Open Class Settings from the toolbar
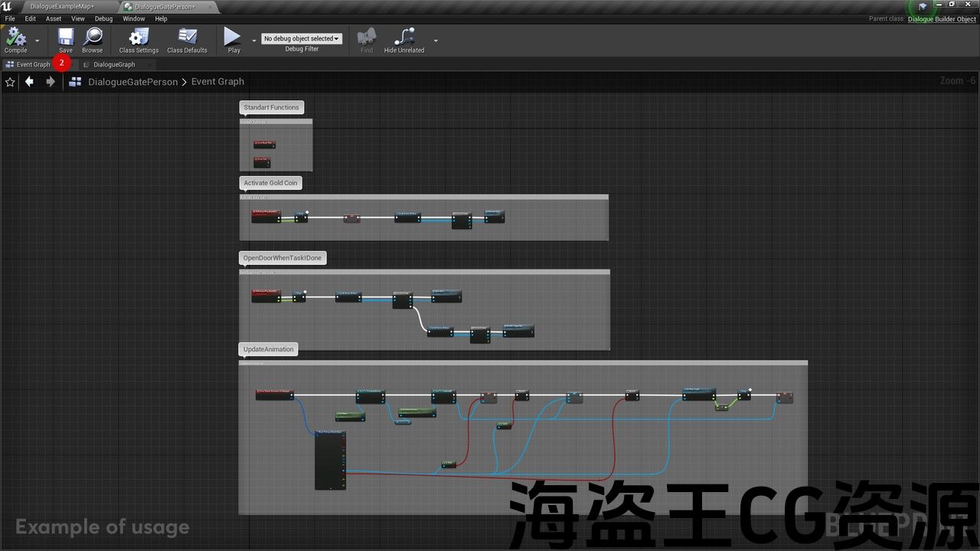This screenshot has height=551, width=980. [x=139, y=37]
